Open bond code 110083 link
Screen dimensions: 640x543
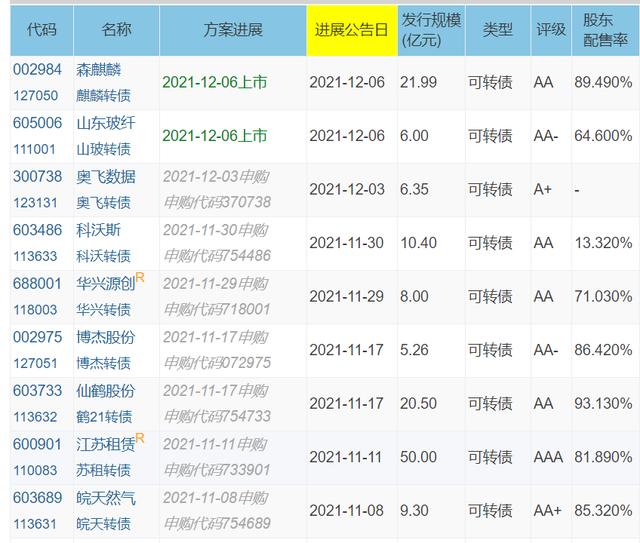(x=35, y=470)
